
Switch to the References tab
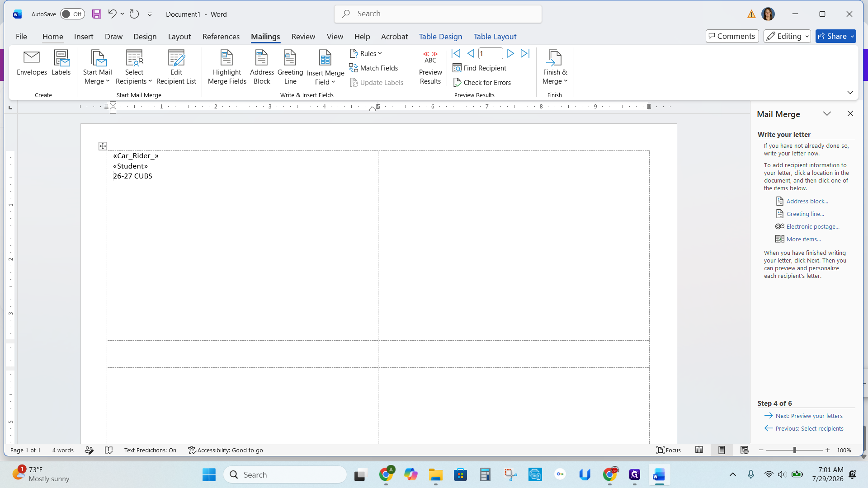coord(221,37)
